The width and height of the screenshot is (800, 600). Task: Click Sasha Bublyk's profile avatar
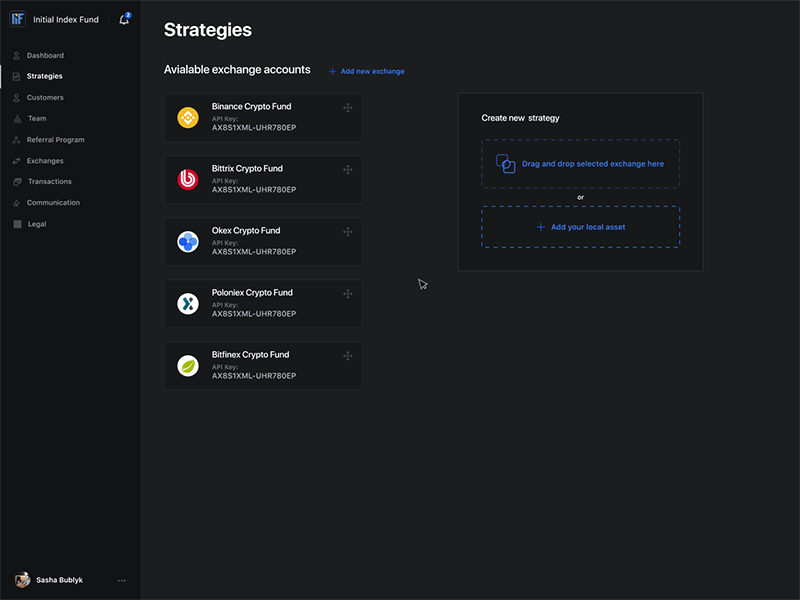tap(19, 580)
